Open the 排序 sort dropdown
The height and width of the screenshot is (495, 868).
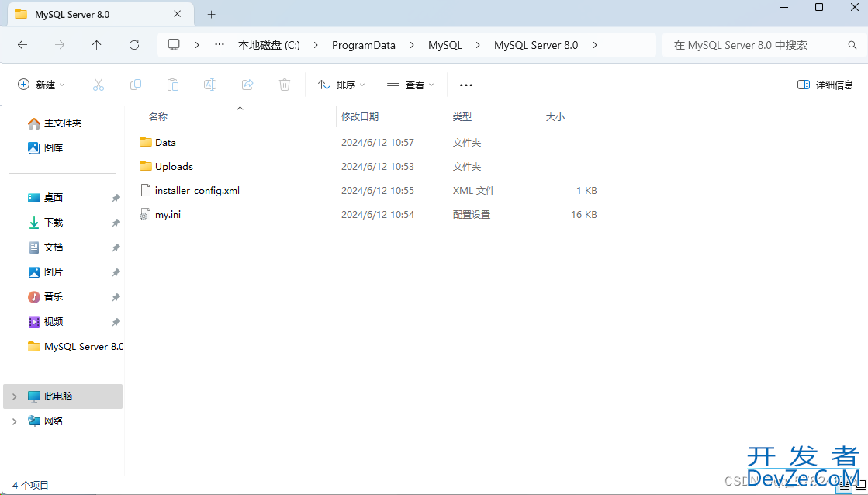[341, 85]
